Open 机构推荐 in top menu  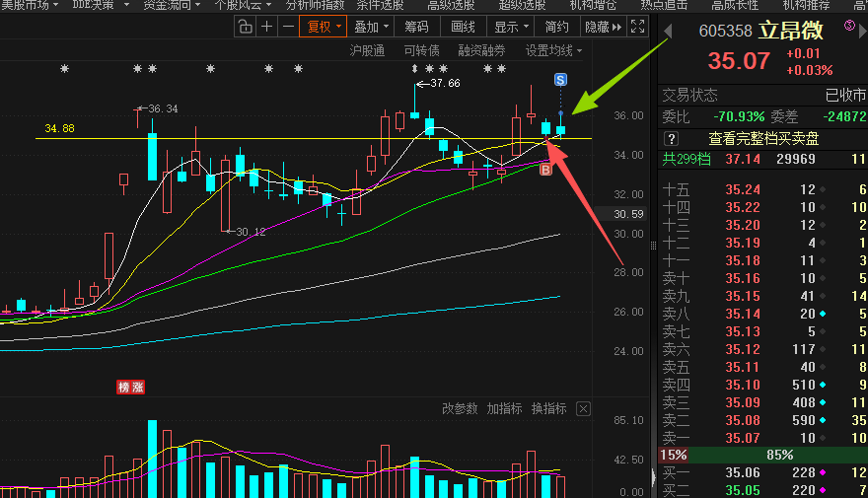click(x=807, y=6)
